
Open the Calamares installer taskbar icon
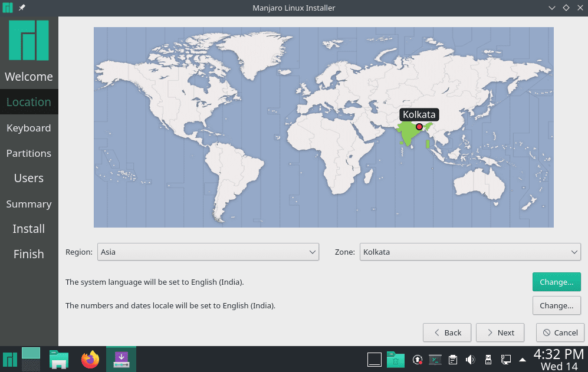coord(121,359)
